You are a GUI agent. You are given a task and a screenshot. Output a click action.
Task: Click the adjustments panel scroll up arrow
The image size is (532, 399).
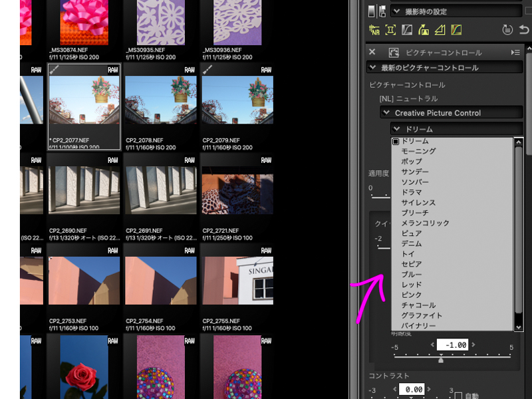pyautogui.click(x=529, y=49)
